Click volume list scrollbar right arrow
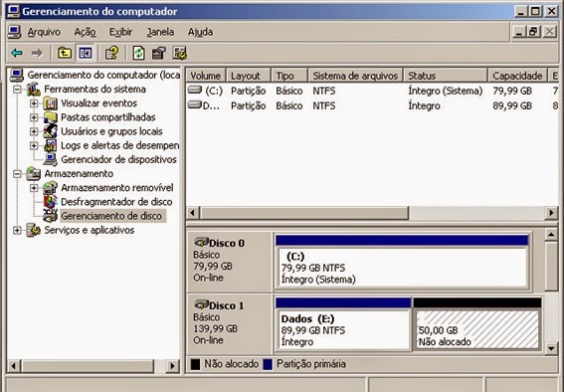The width and height of the screenshot is (564, 392). (x=551, y=213)
